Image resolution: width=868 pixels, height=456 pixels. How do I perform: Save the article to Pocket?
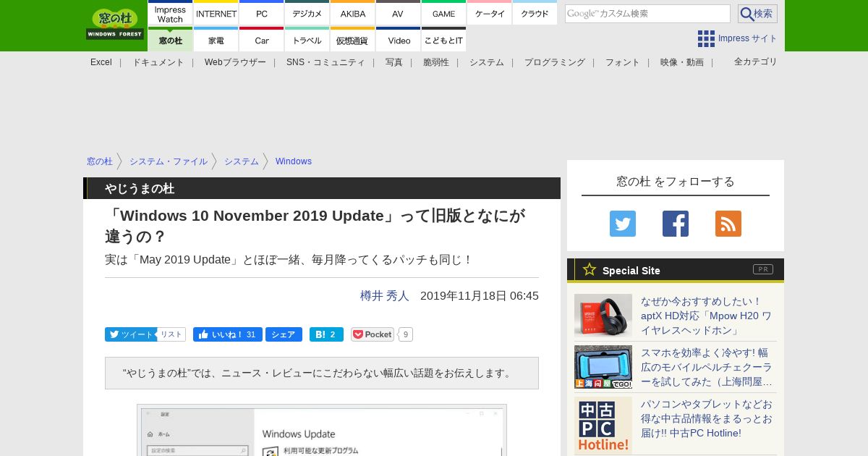[x=373, y=334]
